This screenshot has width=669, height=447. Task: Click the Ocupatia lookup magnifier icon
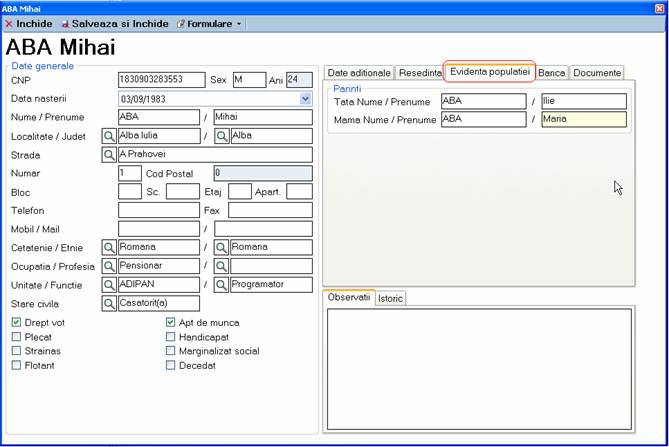click(x=109, y=266)
